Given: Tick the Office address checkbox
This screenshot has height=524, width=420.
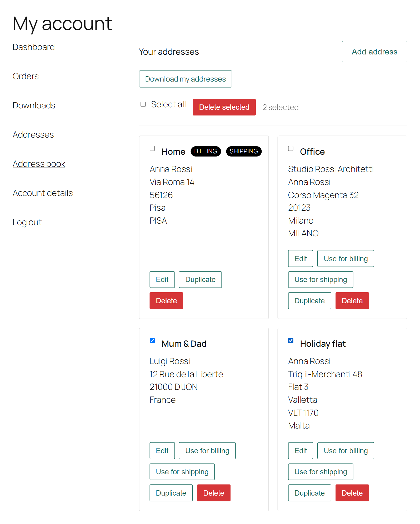Looking at the screenshot, I should coord(291,148).
